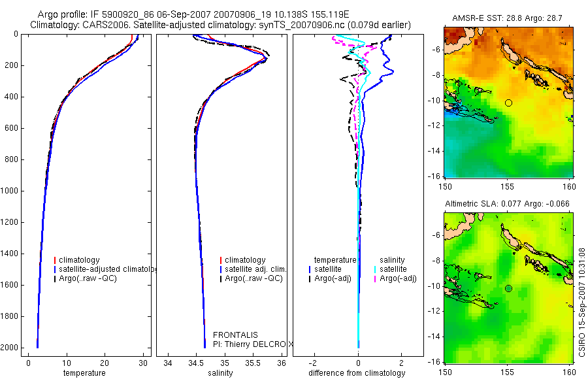Click the 36 tick on the salinity axis
588x379 pixels.
point(281,363)
